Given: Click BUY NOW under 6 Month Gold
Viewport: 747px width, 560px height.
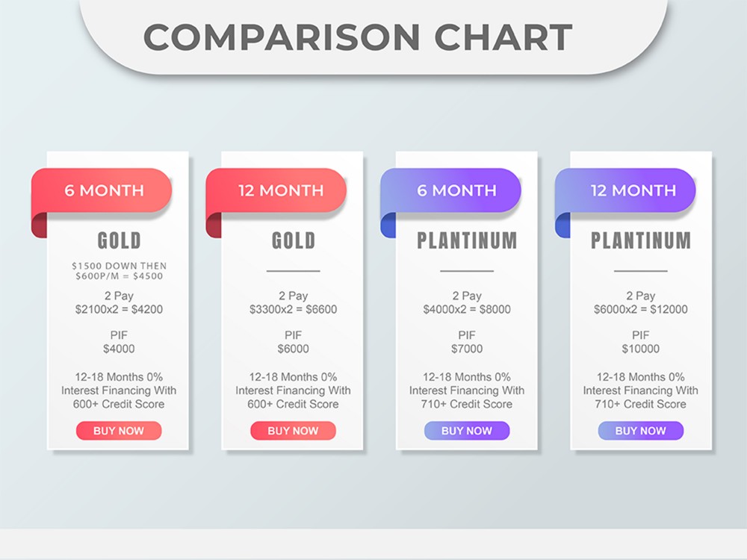Looking at the screenshot, I should coord(119,431).
